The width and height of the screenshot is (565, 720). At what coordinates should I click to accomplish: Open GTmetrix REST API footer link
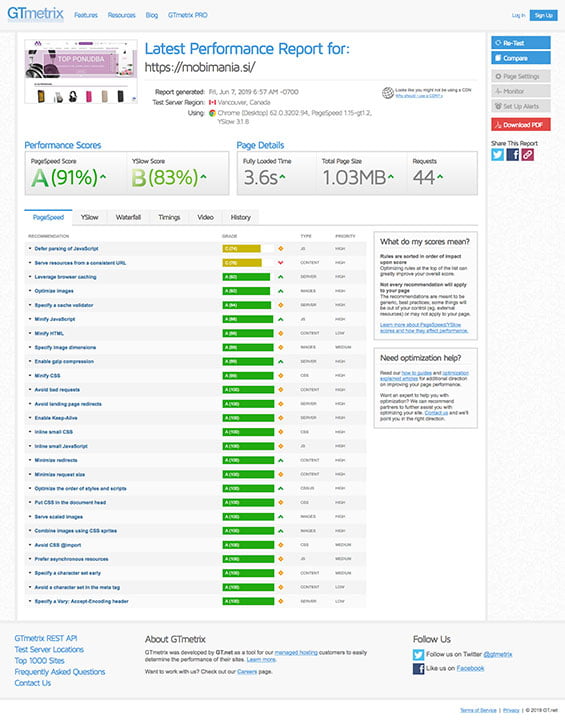pyautogui.click(x=45, y=638)
